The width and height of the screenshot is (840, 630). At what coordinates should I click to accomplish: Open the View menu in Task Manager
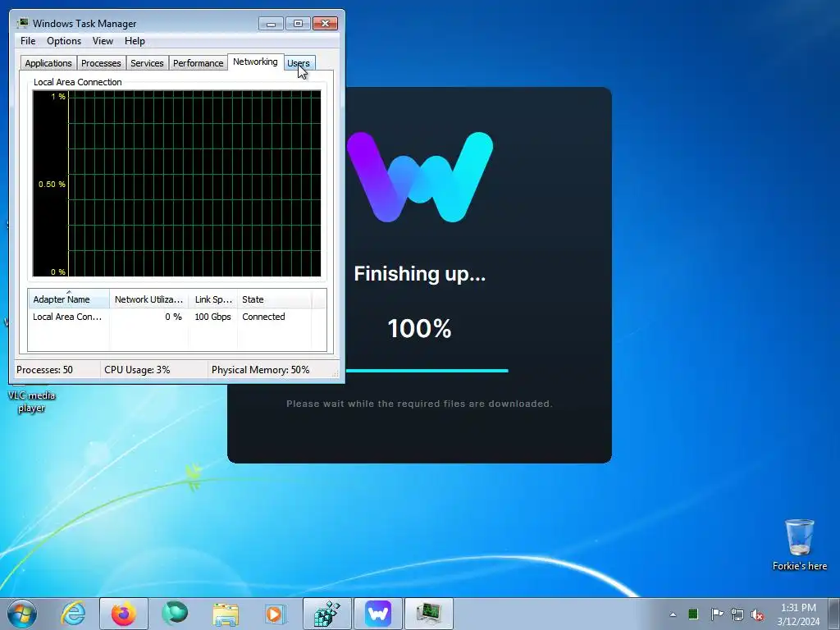point(103,41)
